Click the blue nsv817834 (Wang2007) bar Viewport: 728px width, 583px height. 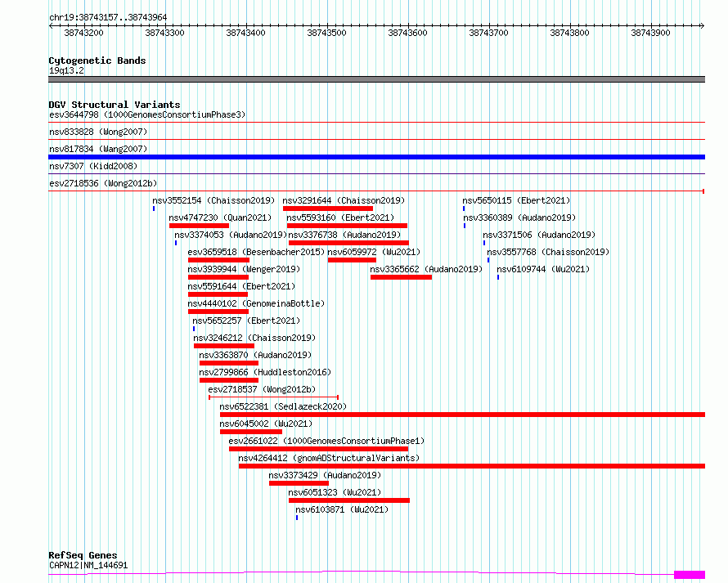click(x=376, y=157)
